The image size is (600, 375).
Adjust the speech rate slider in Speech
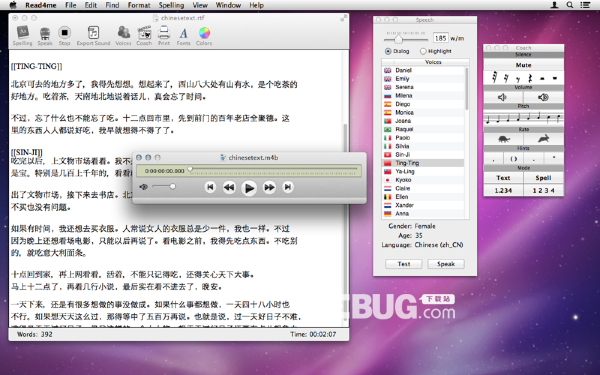[x=398, y=39]
